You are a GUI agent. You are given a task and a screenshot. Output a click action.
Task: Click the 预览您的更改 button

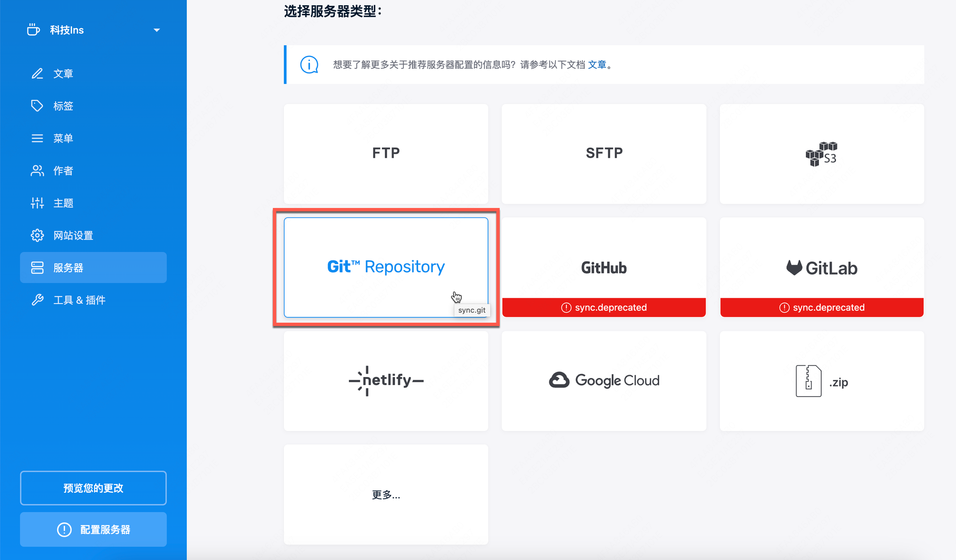pos(93,488)
